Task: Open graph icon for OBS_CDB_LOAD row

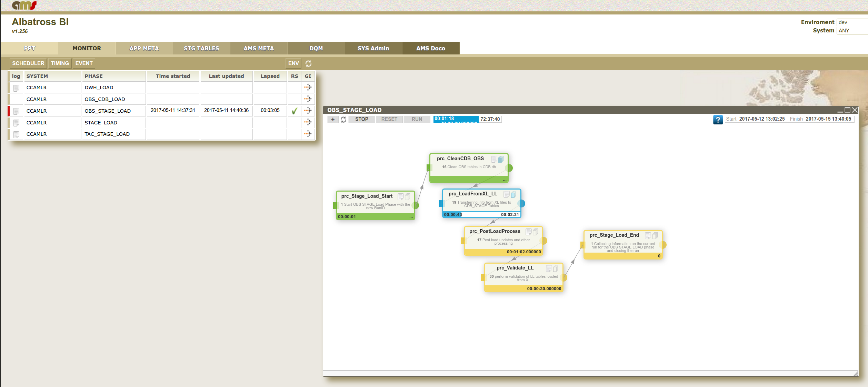Action: 308,99
